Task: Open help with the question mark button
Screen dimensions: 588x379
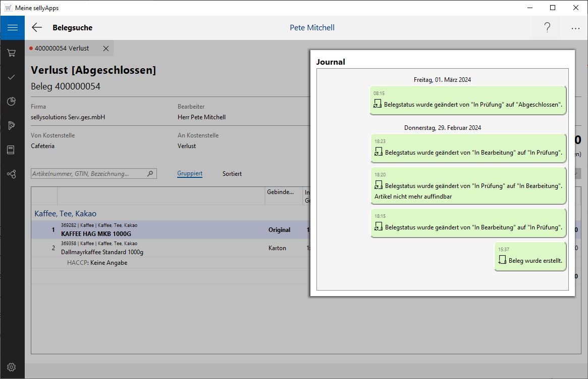Action: click(547, 28)
